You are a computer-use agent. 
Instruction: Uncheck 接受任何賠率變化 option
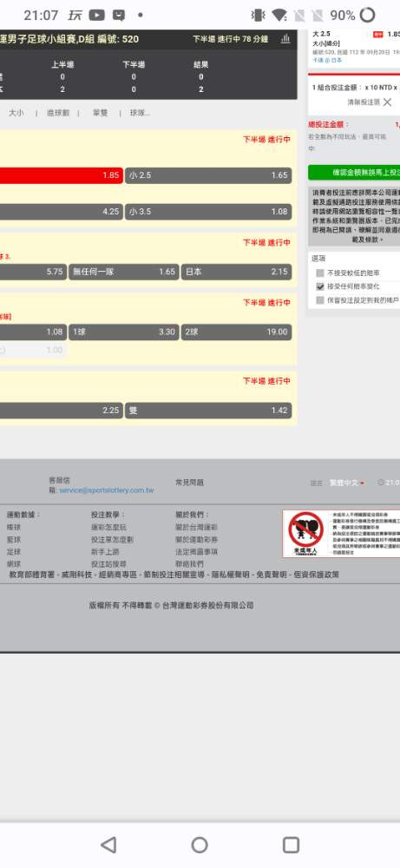click(320, 286)
